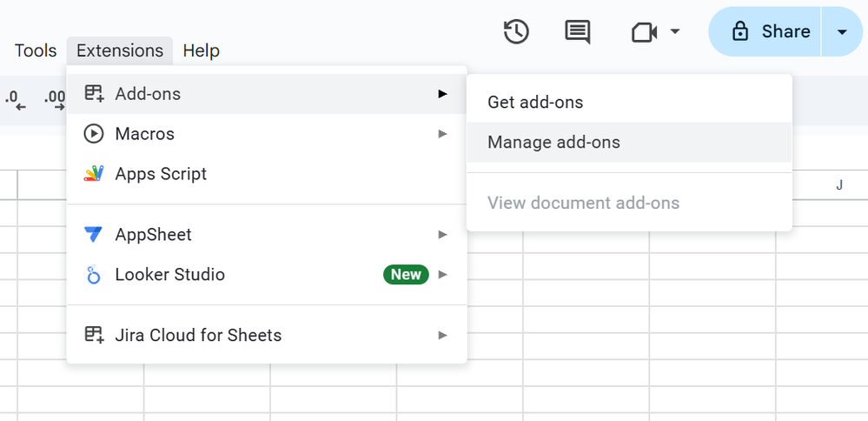Open Apps Script
The width and height of the screenshot is (868, 421).
point(267,173)
